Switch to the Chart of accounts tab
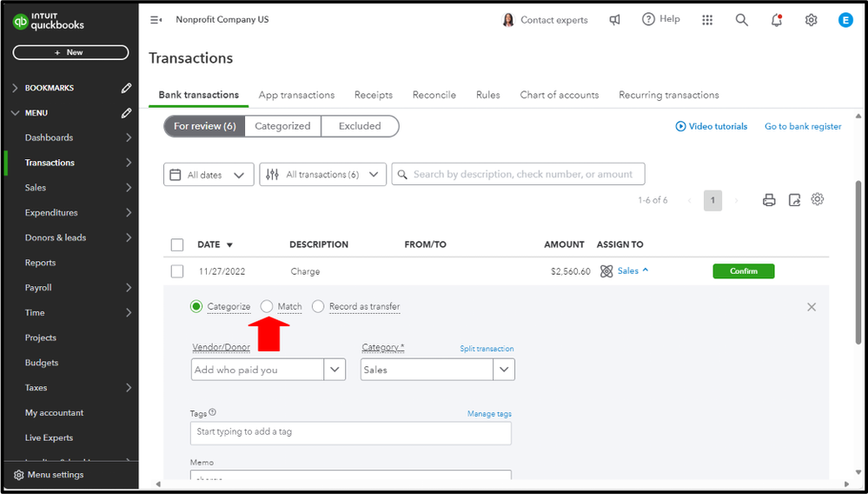Screen dimensions: 868x494 [x=560, y=96]
